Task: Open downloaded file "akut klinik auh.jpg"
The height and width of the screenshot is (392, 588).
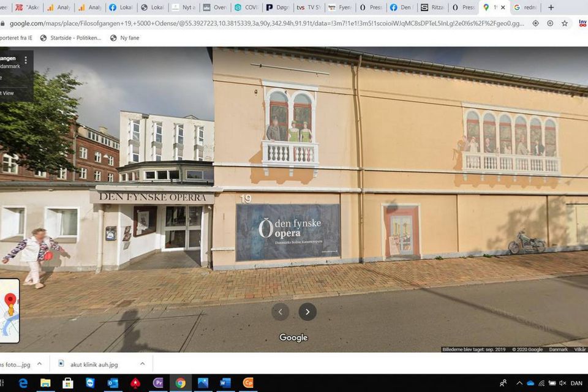Action: pyautogui.click(x=94, y=364)
